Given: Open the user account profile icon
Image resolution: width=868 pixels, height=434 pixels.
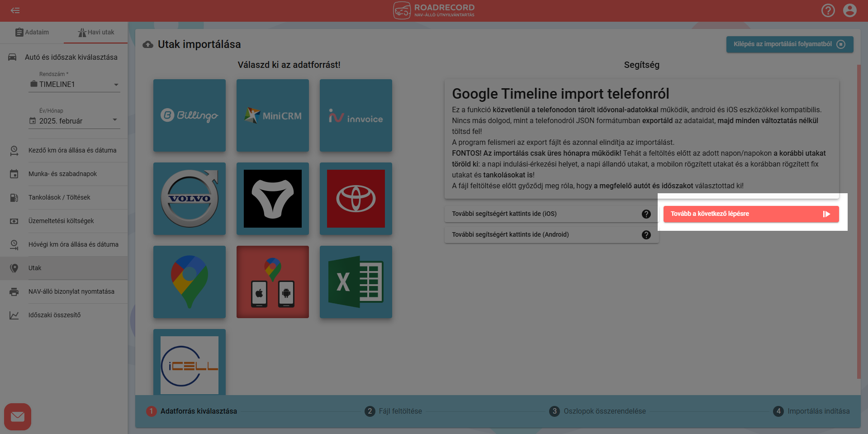Looking at the screenshot, I should pos(849,10).
